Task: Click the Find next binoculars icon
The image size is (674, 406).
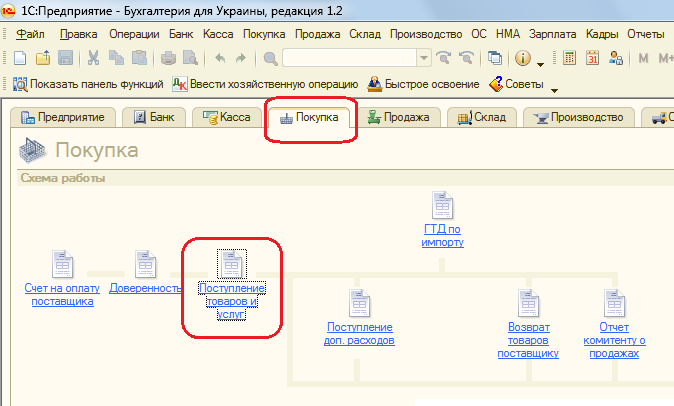Action: (444, 58)
